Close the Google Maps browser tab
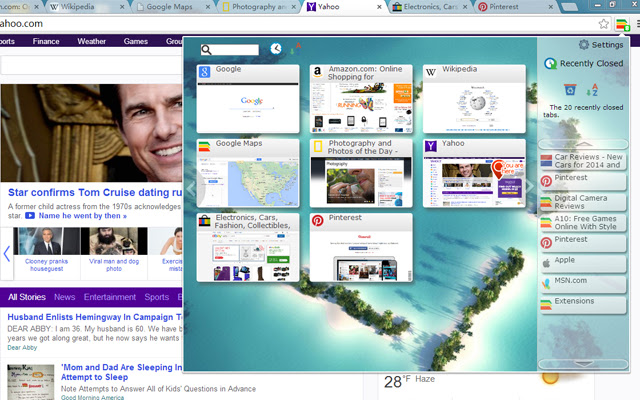 point(208,7)
